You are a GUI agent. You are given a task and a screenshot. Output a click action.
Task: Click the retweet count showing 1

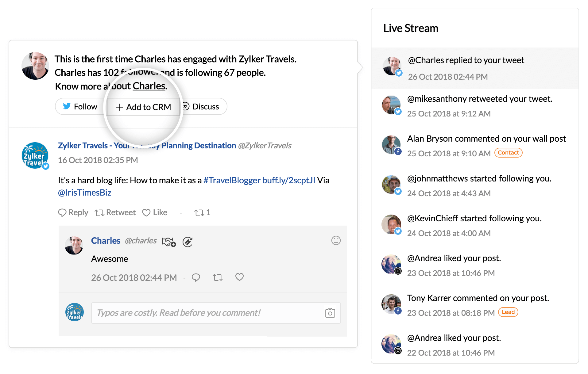[x=202, y=212]
